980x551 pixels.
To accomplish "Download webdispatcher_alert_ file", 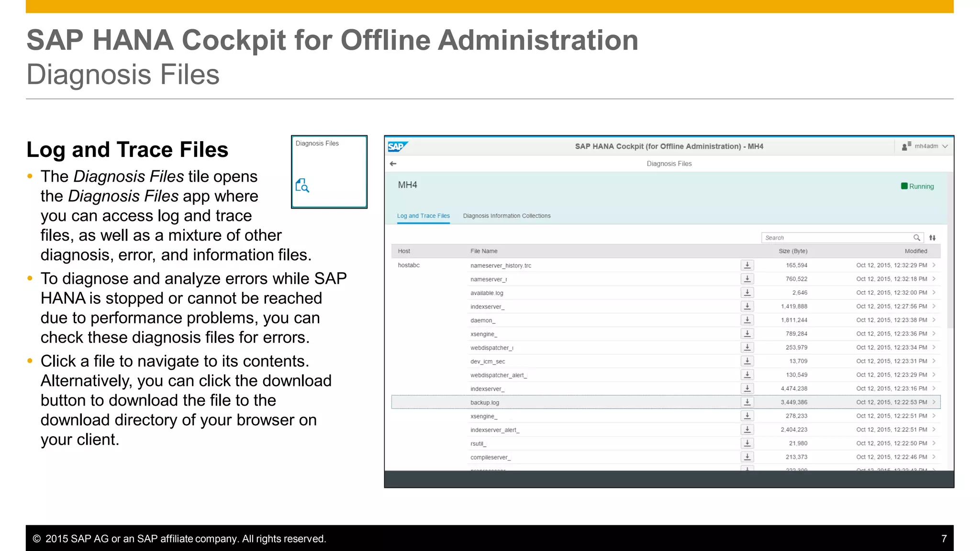I will tap(747, 375).
